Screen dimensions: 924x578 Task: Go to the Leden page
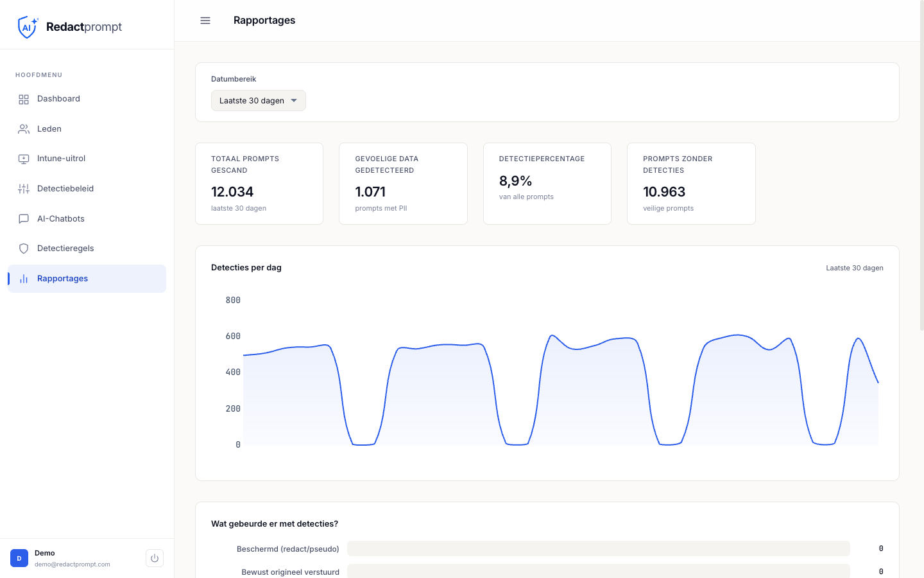tap(87, 129)
